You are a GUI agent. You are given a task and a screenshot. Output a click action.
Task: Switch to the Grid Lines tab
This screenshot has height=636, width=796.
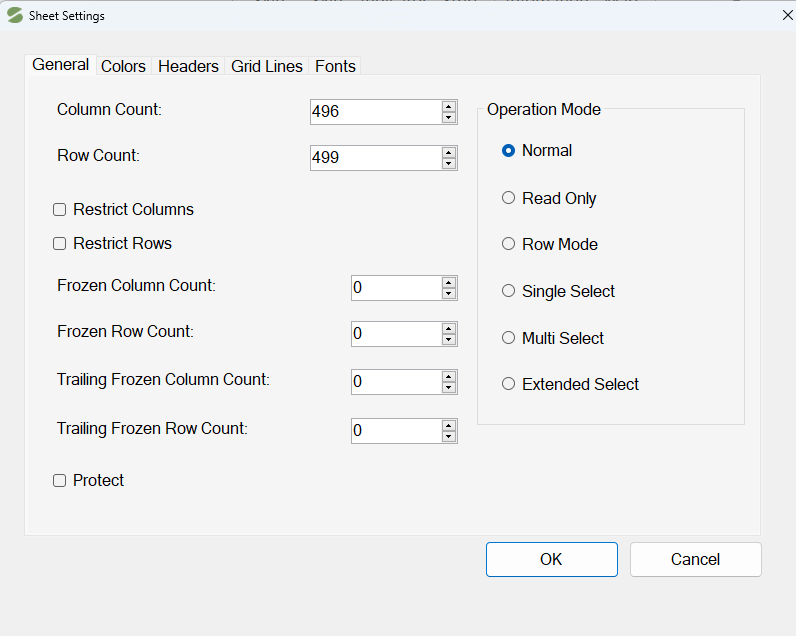click(x=267, y=66)
